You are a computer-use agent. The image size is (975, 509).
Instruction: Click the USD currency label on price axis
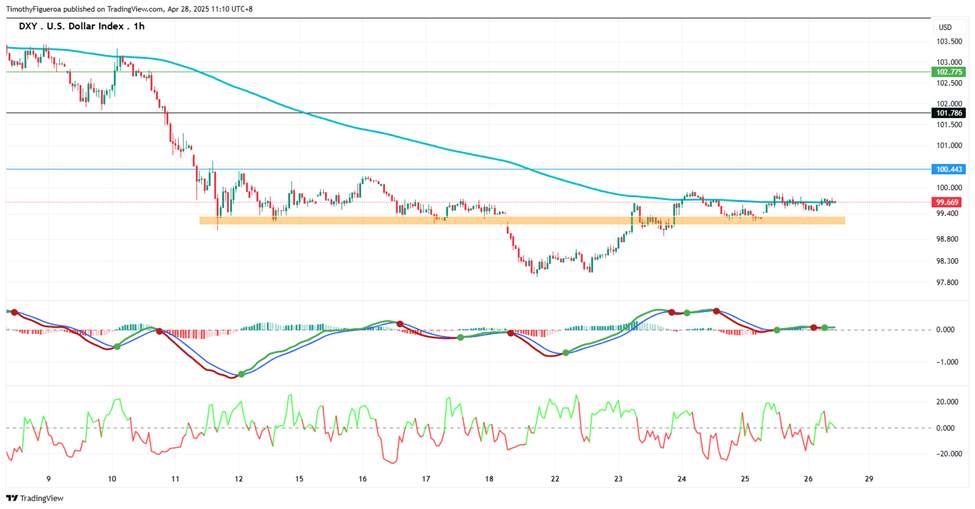pos(945,27)
